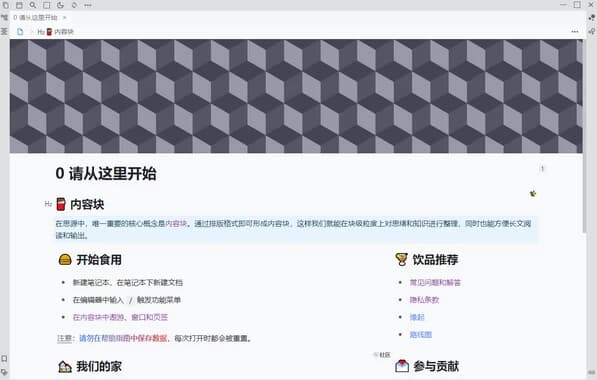597x380 pixels.
Task: Click the bottom-right status bar icon
Action: pos(592,372)
